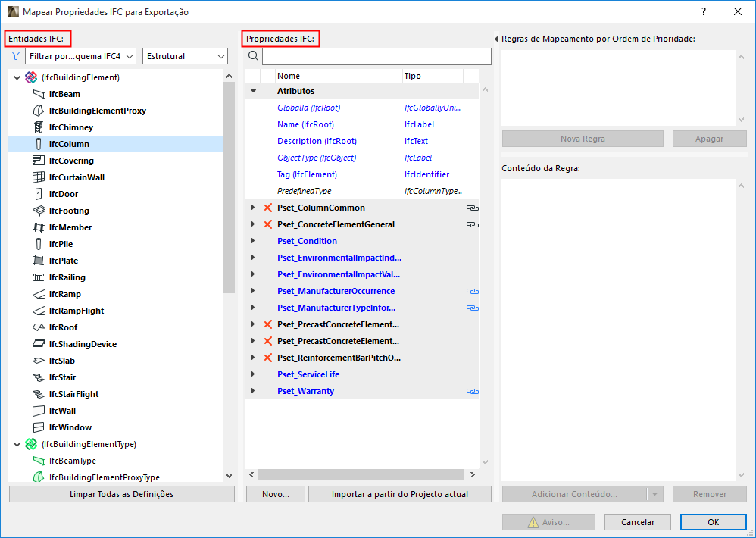The width and height of the screenshot is (756, 538).
Task: Click the IfcSlab icon
Action: pos(38,361)
